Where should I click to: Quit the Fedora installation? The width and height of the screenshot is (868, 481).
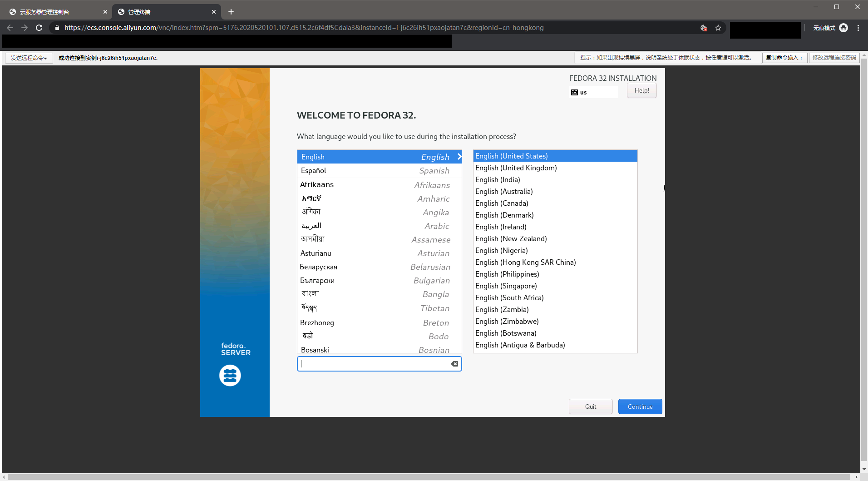point(591,407)
